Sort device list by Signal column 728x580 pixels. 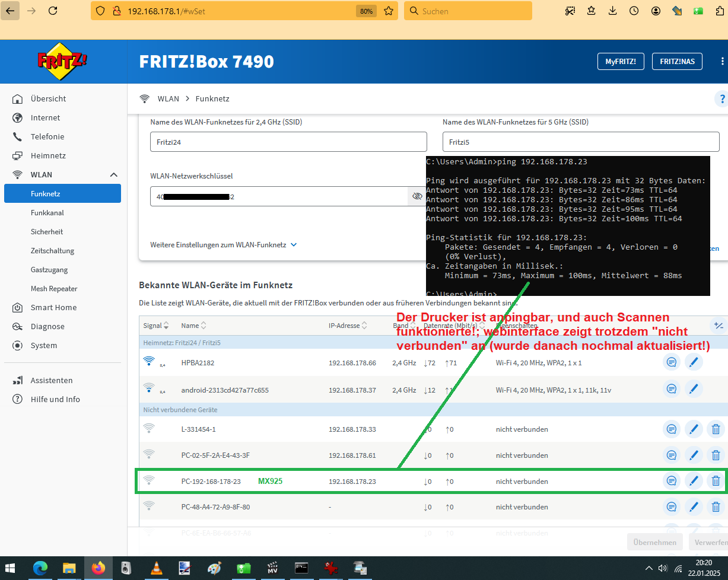coord(156,326)
